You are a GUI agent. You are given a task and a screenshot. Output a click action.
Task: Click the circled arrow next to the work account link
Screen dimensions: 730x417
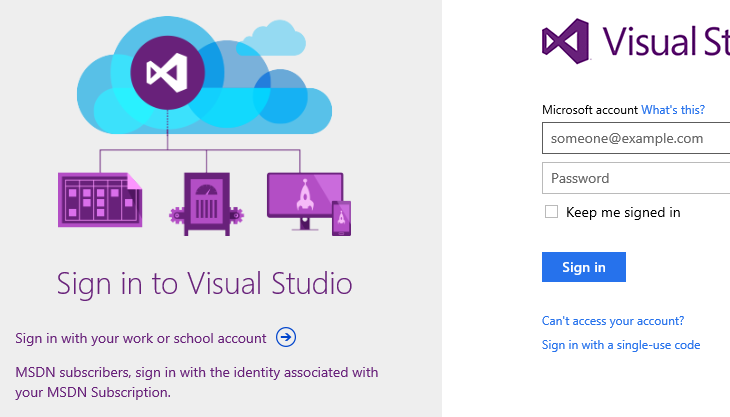(x=286, y=337)
